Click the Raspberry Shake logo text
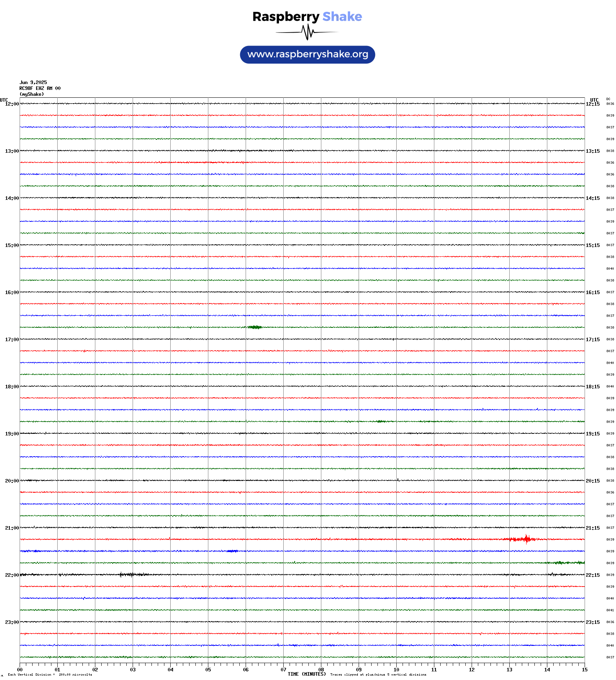This screenshot has width=616, height=680. pos(307,16)
